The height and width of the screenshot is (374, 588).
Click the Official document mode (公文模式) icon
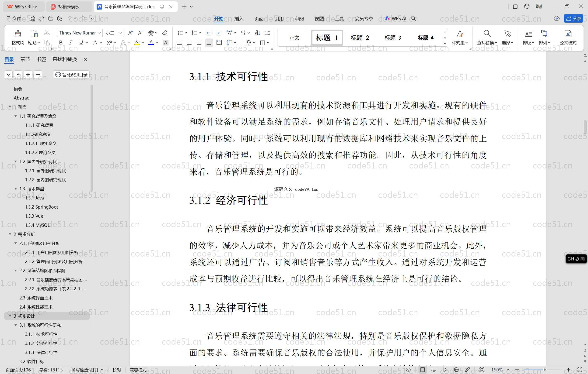568,34
